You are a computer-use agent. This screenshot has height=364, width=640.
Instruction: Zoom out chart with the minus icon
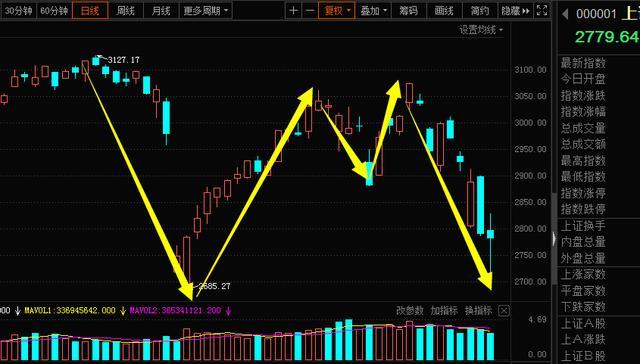coord(310,11)
